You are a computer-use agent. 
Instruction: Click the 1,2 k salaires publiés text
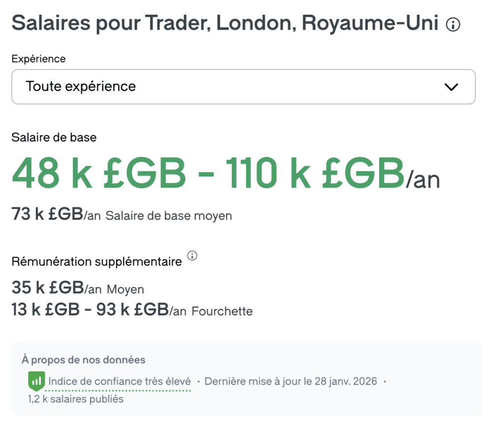pos(76,399)
